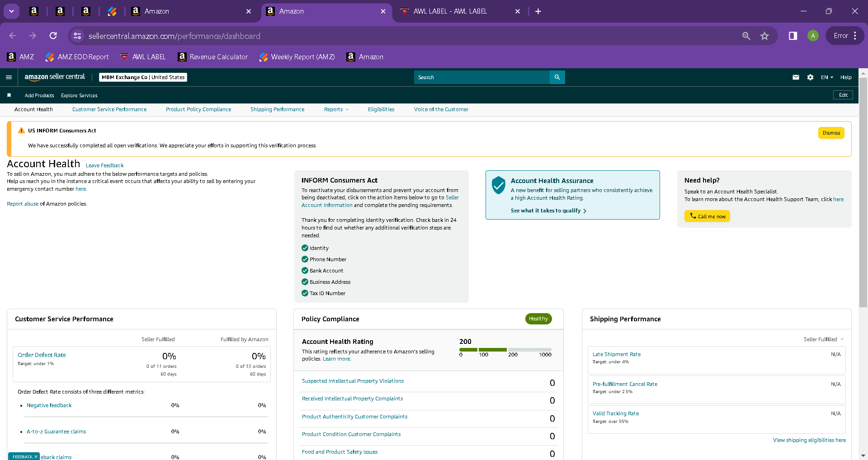This screenshot has width=868, height=460.
Task: Switch to the AWL LABEL tab
Action: (459, 11)
